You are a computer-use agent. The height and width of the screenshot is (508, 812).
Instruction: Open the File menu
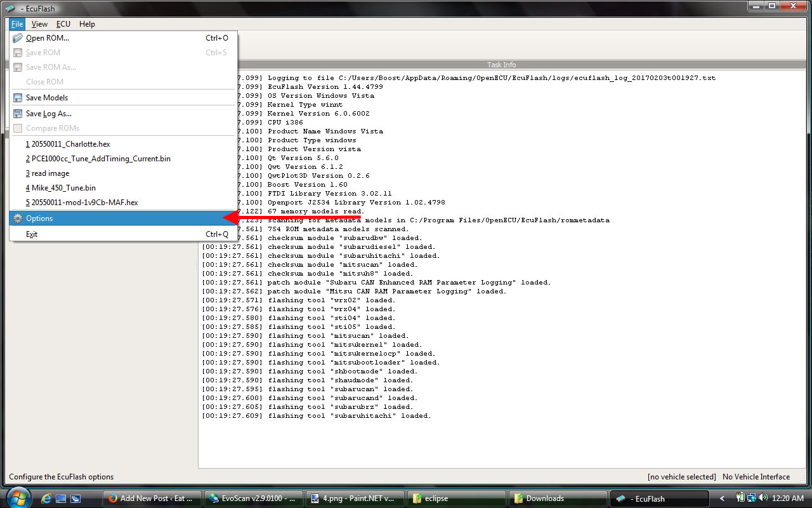[17, 24]
